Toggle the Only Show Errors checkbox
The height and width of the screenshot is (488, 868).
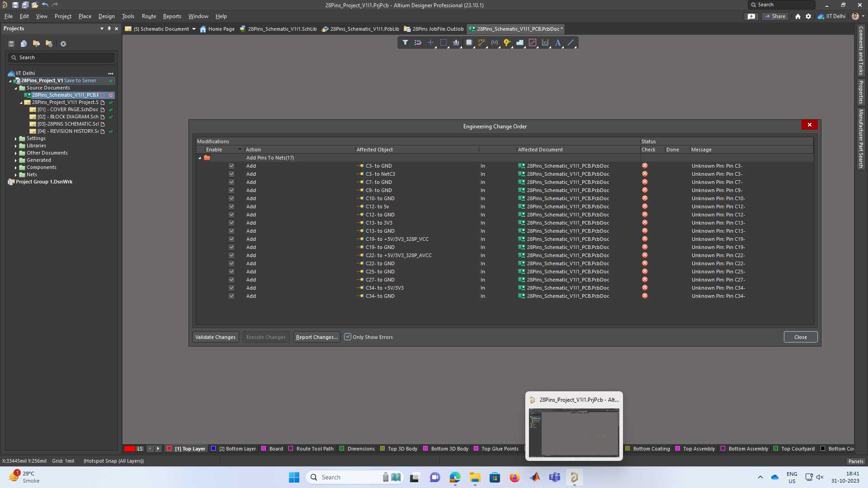(x=348, y=337)
